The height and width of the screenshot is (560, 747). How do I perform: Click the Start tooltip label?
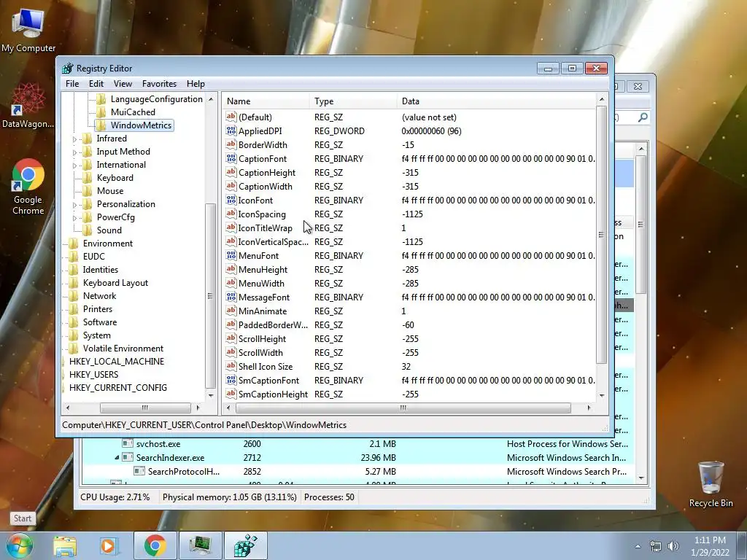coord(23,518)
